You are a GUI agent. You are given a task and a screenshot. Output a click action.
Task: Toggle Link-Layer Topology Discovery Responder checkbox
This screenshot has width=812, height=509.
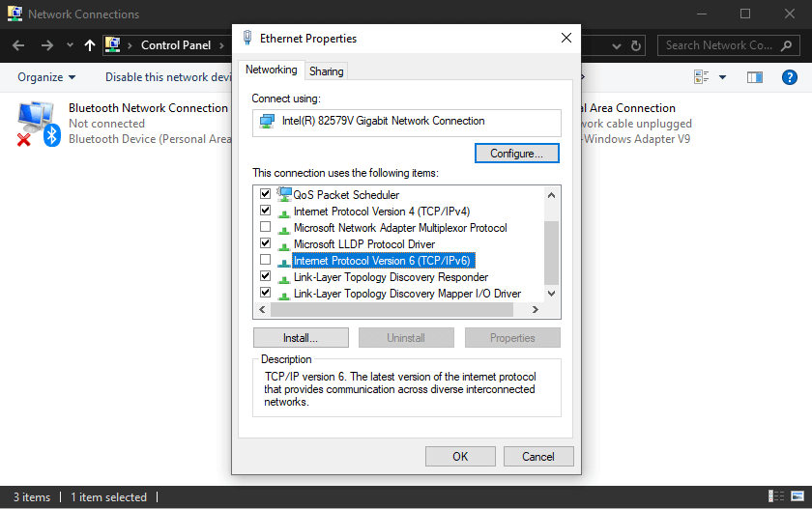coord(265,276)
